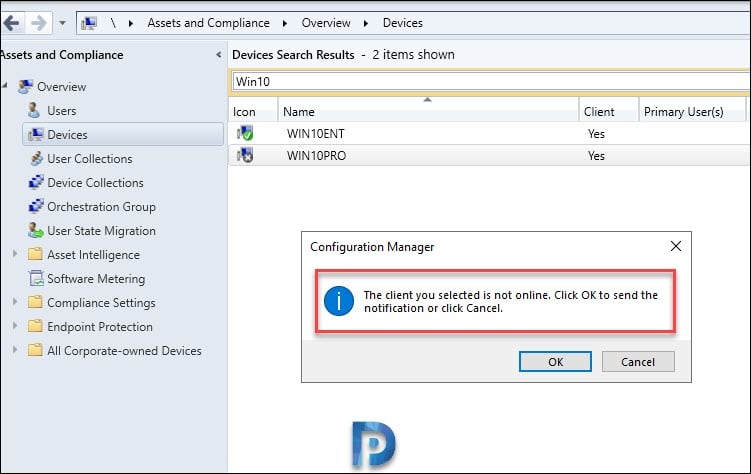This screenshot has height=474, width=751.
Task: Click Yes in the WIN10PRO Client cell
Action: [596, 156]
